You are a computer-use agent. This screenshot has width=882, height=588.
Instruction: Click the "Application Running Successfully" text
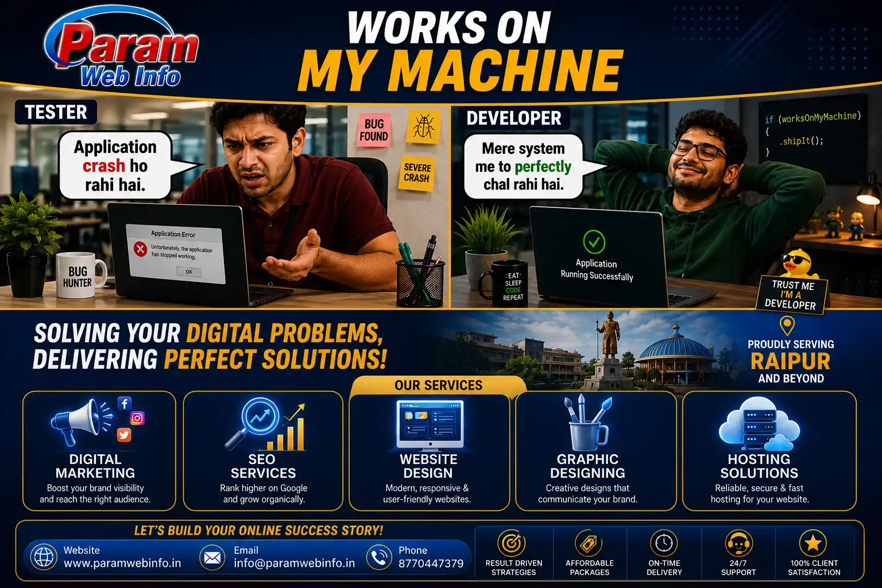(x=597, y=270)
